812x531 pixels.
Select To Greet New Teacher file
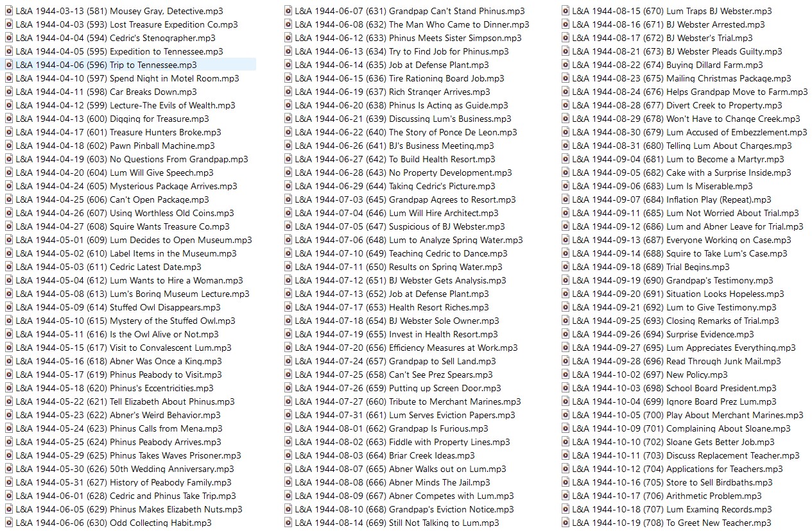point(671,523)
